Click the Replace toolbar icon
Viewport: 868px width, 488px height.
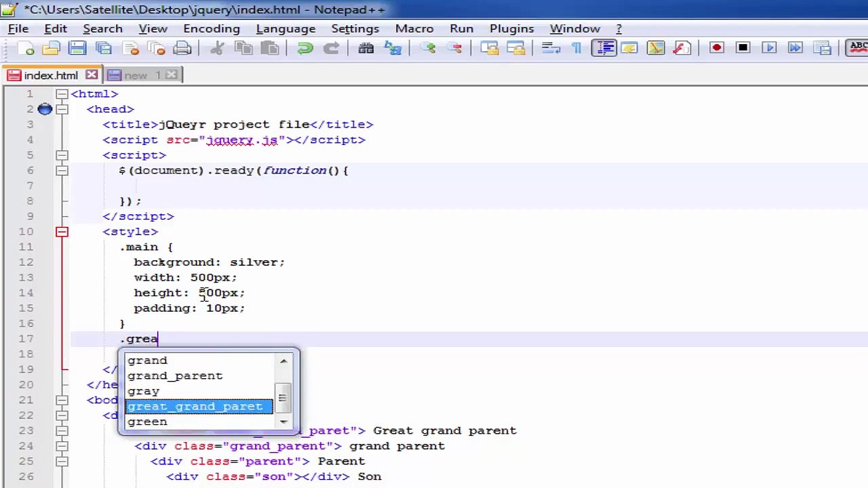[393, 48]
